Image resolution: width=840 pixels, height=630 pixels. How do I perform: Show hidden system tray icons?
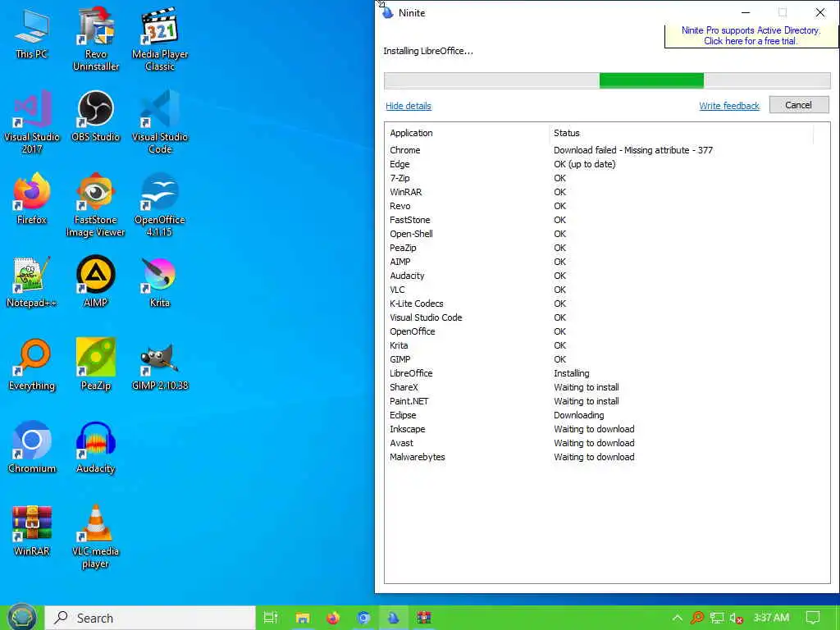[677, 619]
